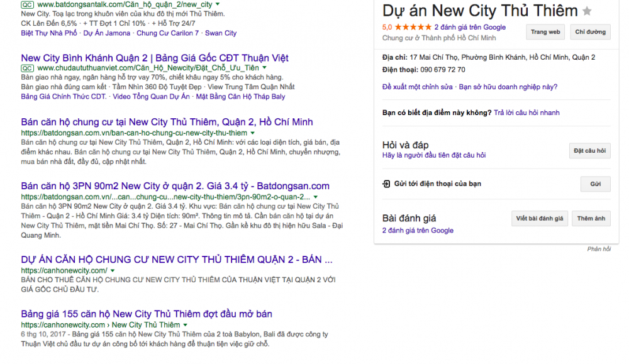Open 'Bảng giá 155 căn hộ' result
This screenshot has height=364, width=629.
pos(146,314)
